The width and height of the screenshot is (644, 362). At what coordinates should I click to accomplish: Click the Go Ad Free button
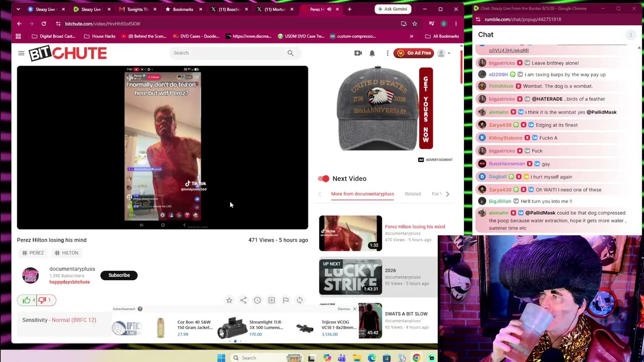tap(414, 53)
